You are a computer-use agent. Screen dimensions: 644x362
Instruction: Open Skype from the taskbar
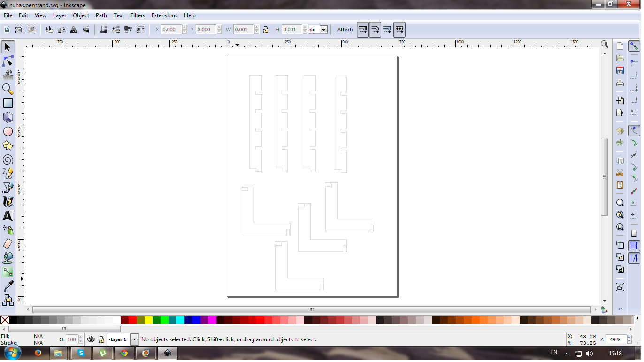(x=81, y=353)
